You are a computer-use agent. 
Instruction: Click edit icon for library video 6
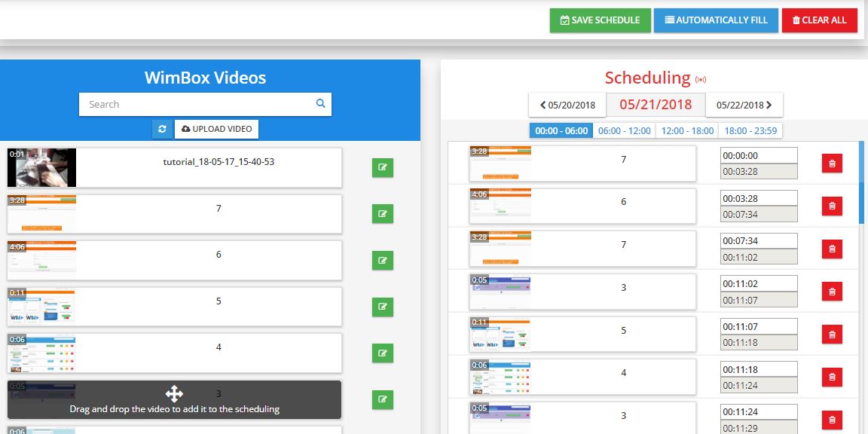(x=383, y=260)
